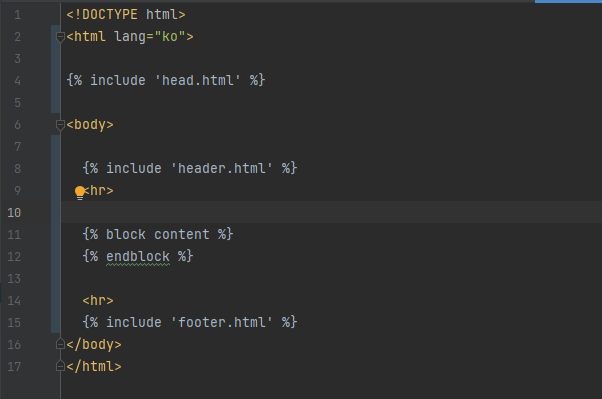Click the closing </body> tag text
The height and width of the screenshot is (399, 602).
(94, 344)
